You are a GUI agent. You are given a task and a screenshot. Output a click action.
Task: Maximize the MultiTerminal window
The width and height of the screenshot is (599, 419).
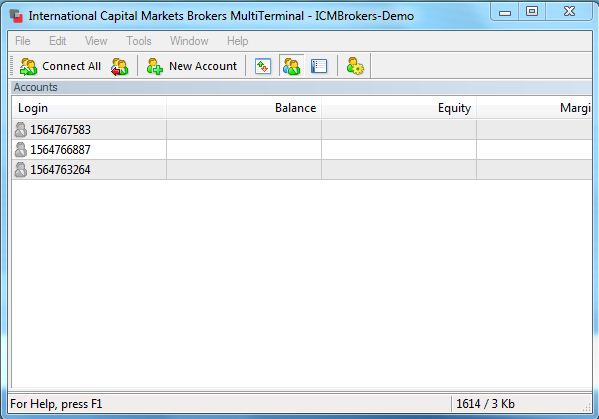click(532, 11)
